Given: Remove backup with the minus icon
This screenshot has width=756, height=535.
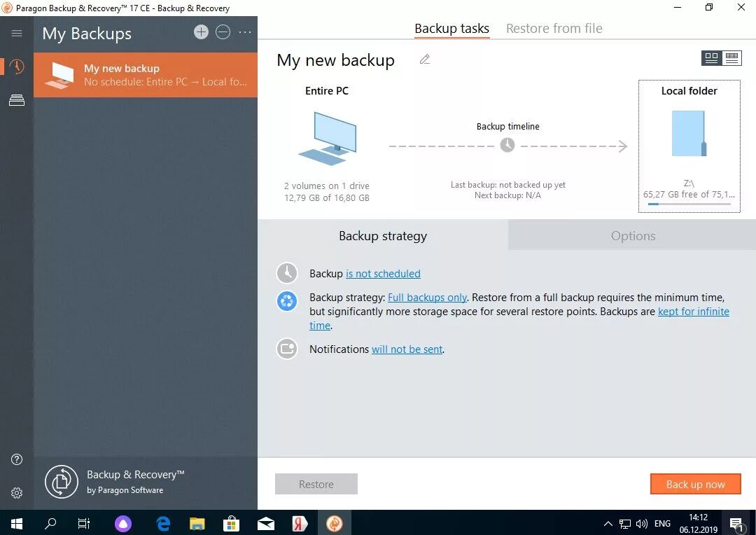Looking at the screenshot, I should coord(223,32).
